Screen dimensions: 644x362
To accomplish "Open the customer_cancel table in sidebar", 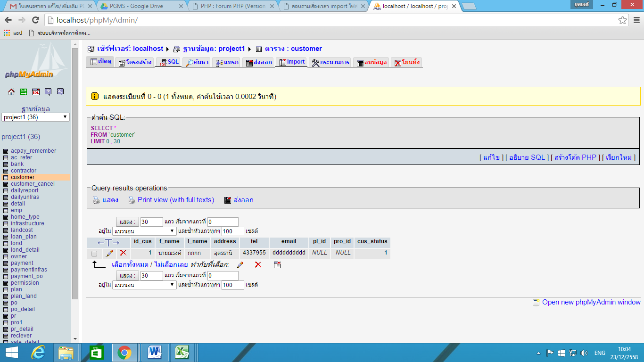I will pyautogui.click(x=33, y=184).
